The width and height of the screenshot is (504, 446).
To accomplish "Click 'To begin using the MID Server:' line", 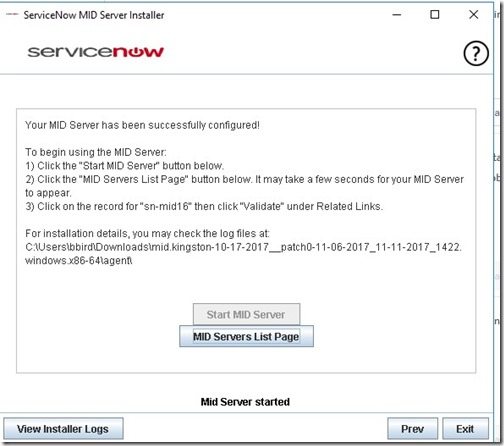I will point(96,152).
